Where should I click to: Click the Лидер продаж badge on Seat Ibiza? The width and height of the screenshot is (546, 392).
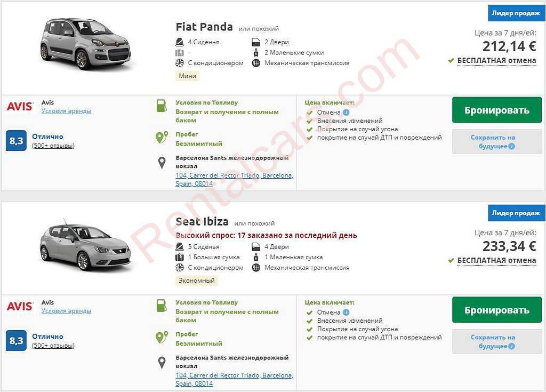pos(516,213)
